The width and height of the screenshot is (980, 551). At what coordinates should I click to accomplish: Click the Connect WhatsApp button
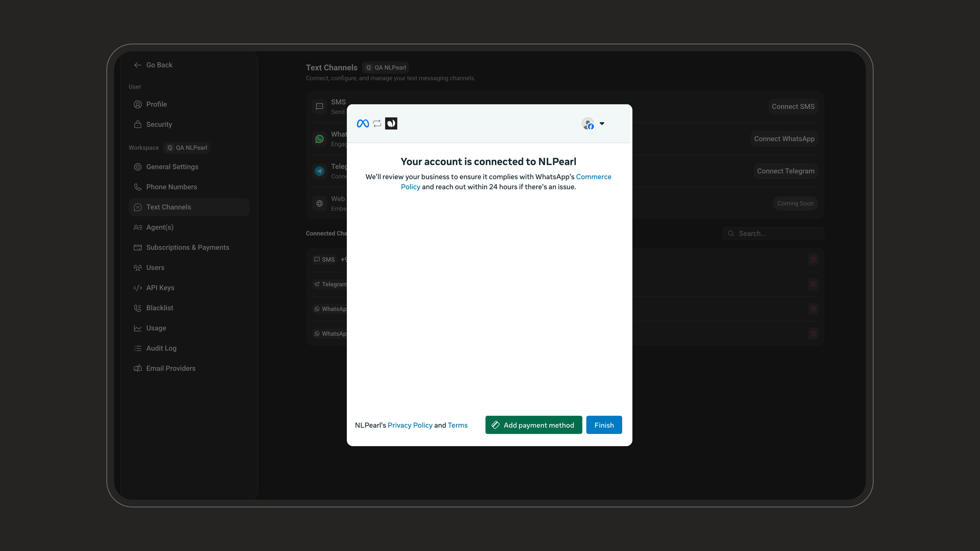(784, 139)
